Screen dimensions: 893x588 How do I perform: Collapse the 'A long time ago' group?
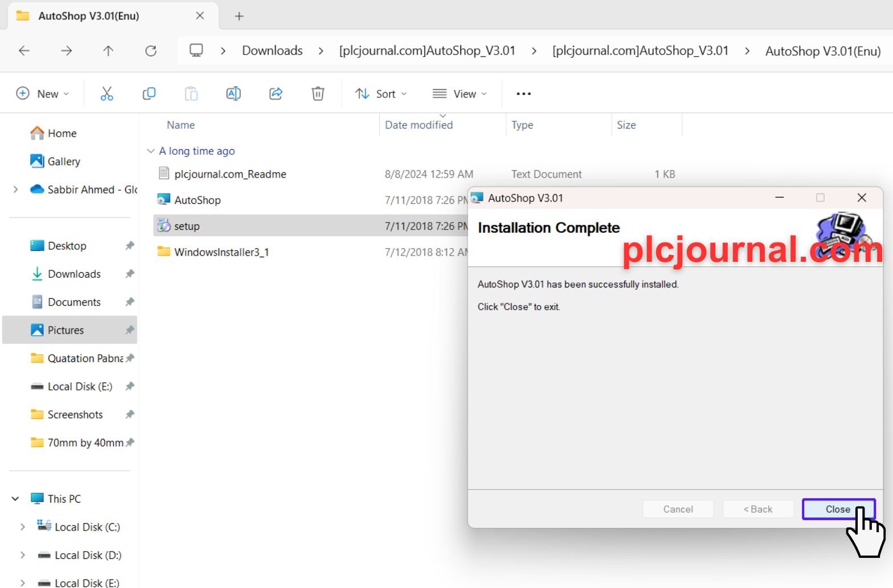coord(150,151)
